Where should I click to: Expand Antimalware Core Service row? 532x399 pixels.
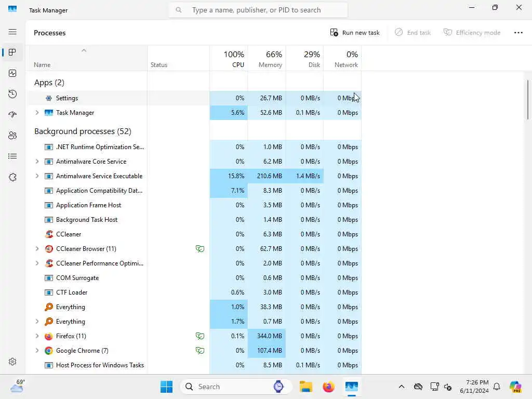(37, 161)
